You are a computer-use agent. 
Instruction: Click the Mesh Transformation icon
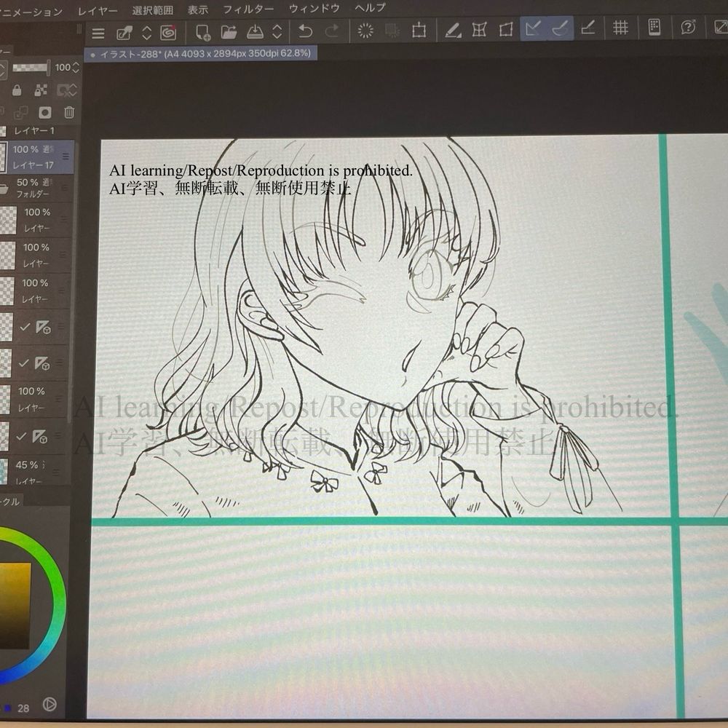[x=479, y=30]
